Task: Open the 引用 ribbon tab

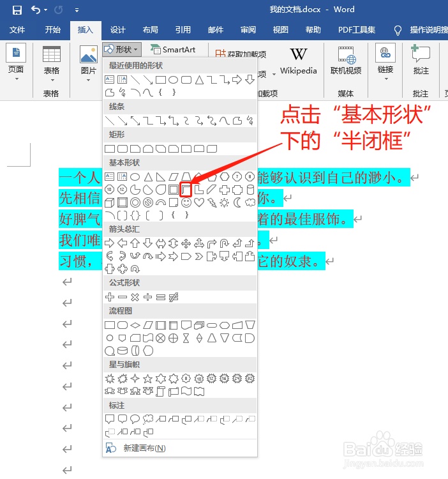Action: click(x=183, y=30)
